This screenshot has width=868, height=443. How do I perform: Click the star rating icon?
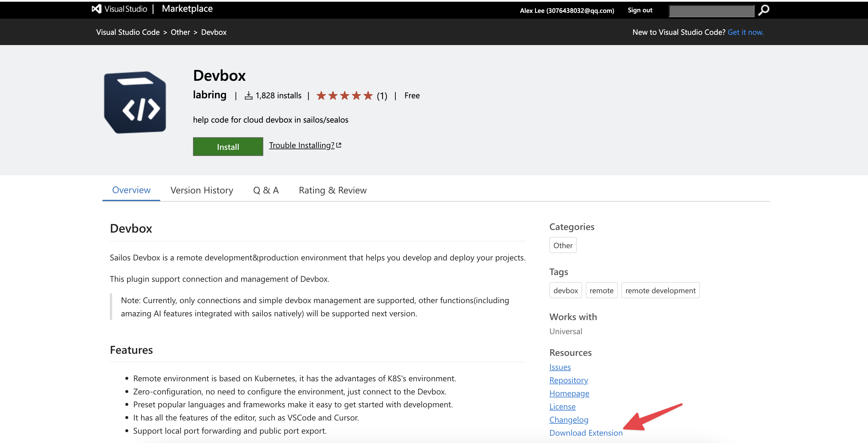pyautogui.click(x=345, y=95)
